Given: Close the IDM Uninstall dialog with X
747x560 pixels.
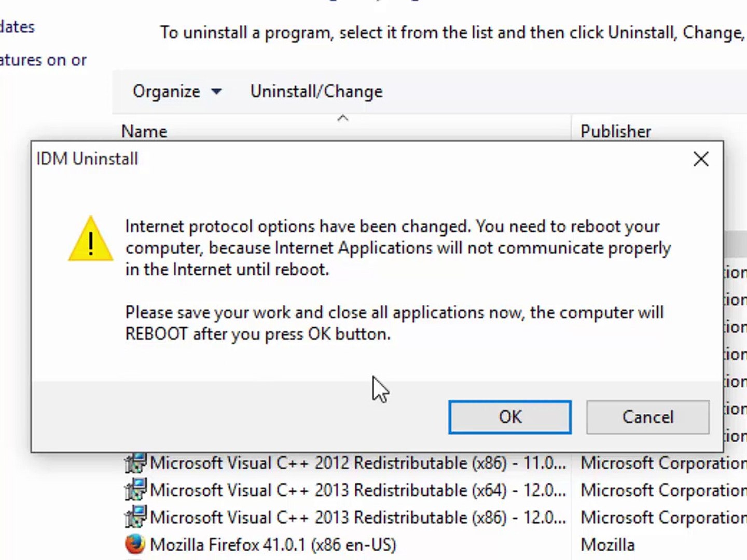Looking at the screenshot, I should (x=701, y=159).
